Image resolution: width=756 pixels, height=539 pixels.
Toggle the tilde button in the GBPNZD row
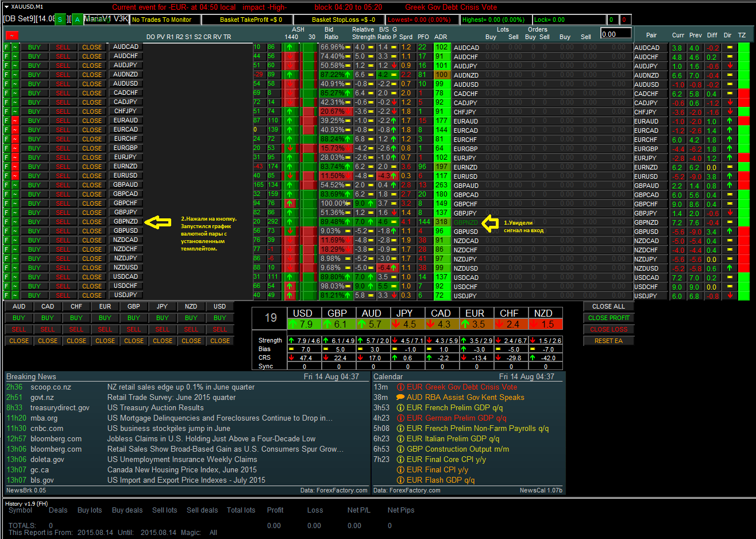click(x=15, y=222)
